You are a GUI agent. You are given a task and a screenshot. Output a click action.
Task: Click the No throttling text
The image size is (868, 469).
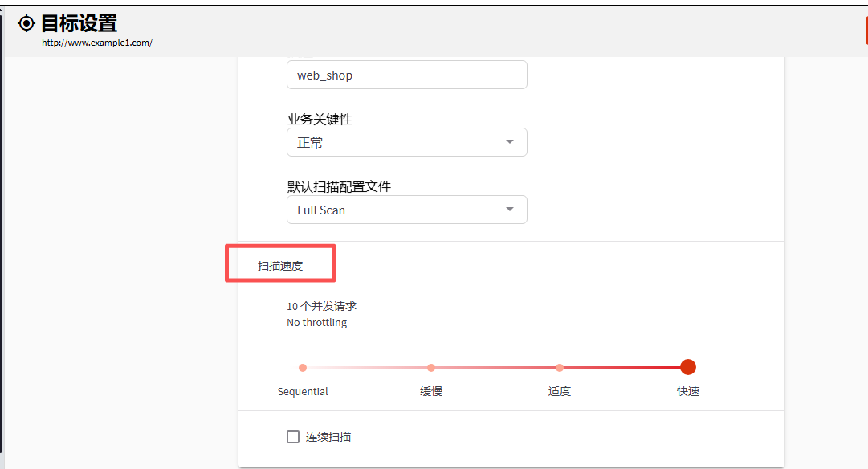point(316,322)
